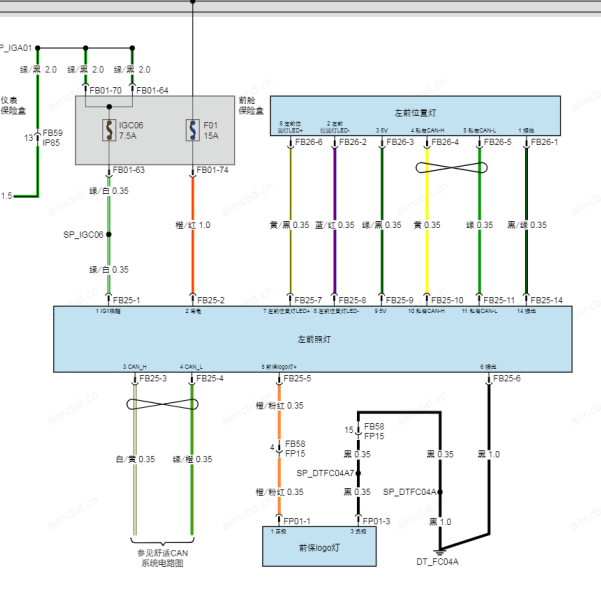
Task: Click connector label FB26-1
Action: coord(544,142)
